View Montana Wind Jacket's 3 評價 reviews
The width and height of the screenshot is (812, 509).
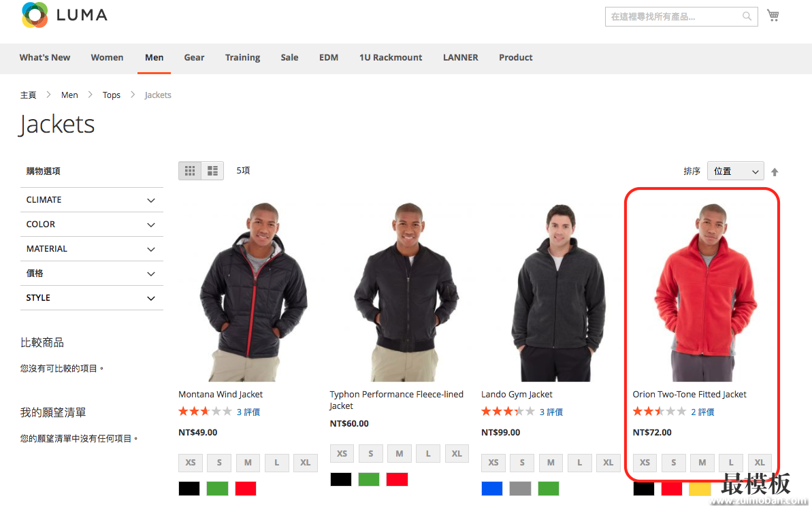tap(248, 412)
